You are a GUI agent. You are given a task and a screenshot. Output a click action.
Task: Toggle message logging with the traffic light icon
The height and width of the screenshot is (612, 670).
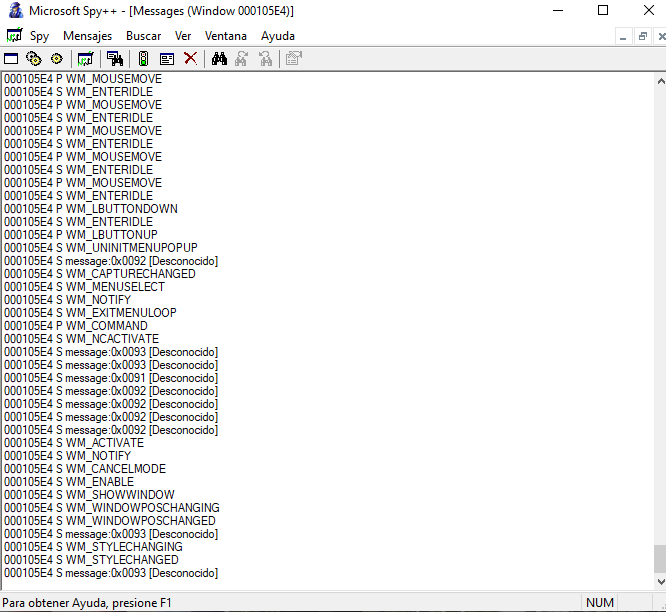[x=144, y=59]
